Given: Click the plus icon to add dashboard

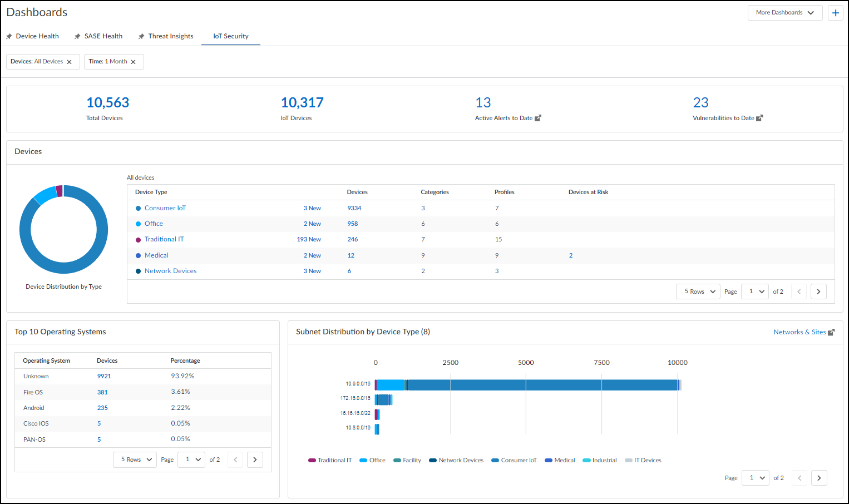Looking at the screenshot, I should (835, 13).
